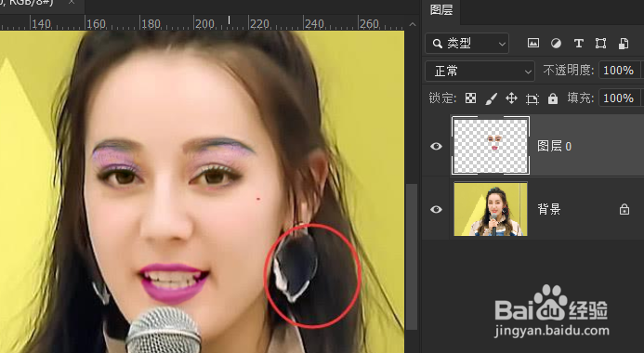Filter layers by type layer icon
The height and width of the screenshot is (353, 644).
pos(578,43)
